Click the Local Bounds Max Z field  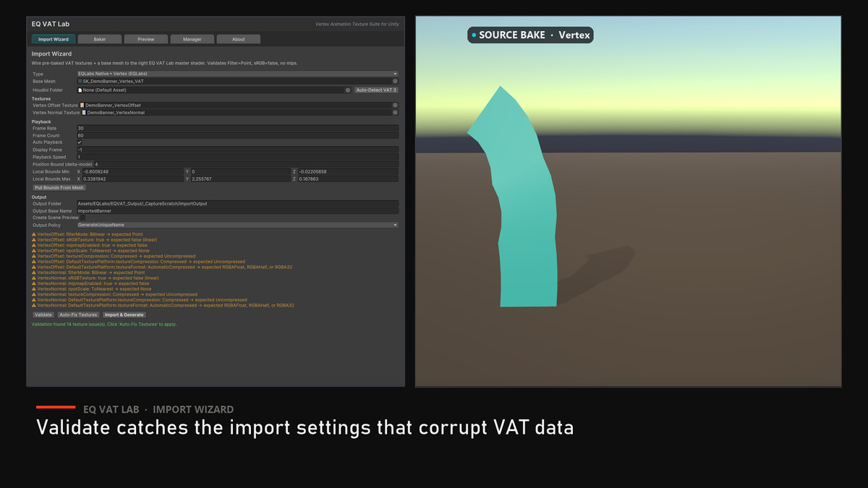348,179
